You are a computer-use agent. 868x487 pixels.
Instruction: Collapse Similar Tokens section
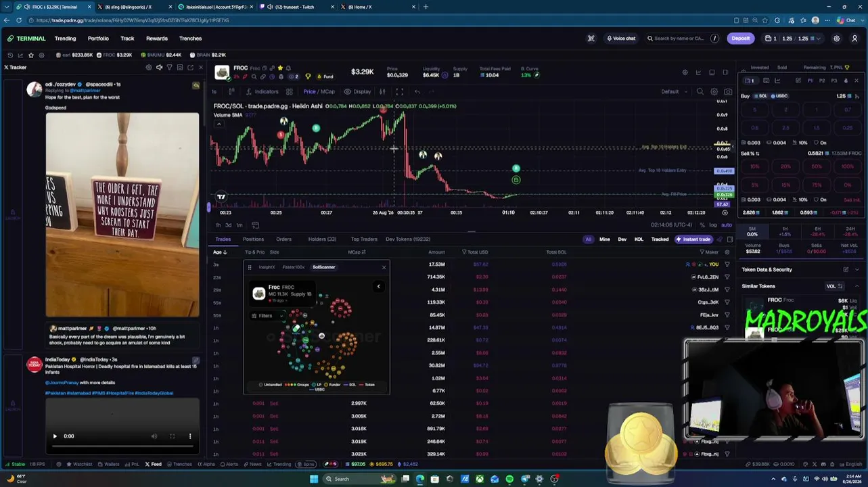(857, 286)
